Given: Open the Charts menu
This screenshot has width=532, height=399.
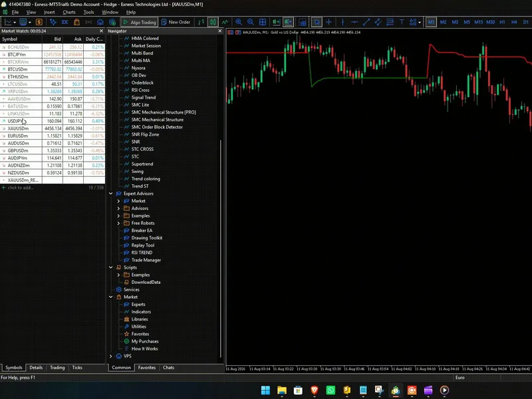Looking at the screenshot, I should [x=69, y=12].
